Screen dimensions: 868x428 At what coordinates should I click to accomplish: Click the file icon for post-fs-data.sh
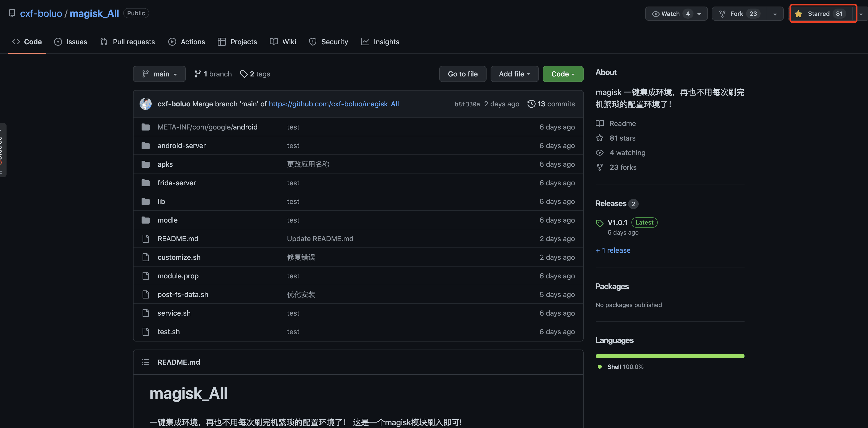click(x=146, y=294)
